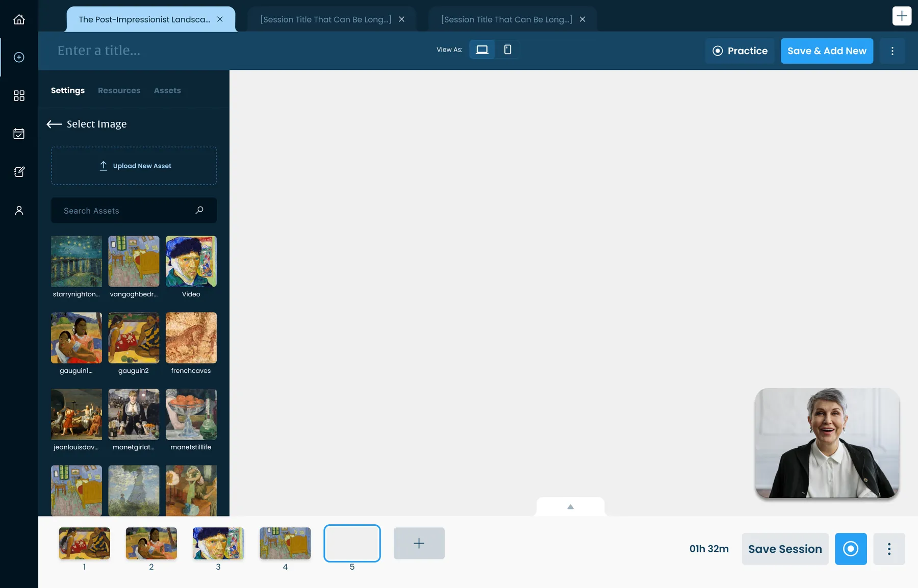
Task: Select the gauguin2 asset thumbnail
Action: [x=134, y=338]
